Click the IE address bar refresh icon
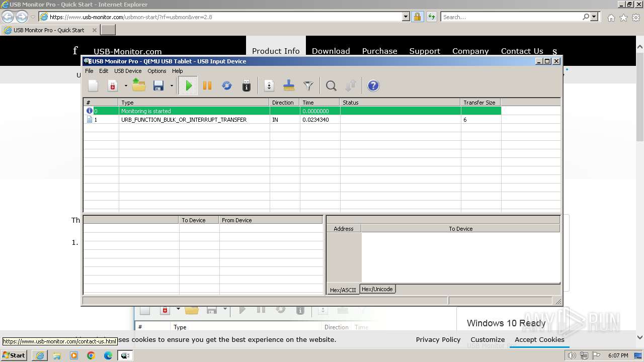Screen dimensions: 644x362 click(431, 17)
